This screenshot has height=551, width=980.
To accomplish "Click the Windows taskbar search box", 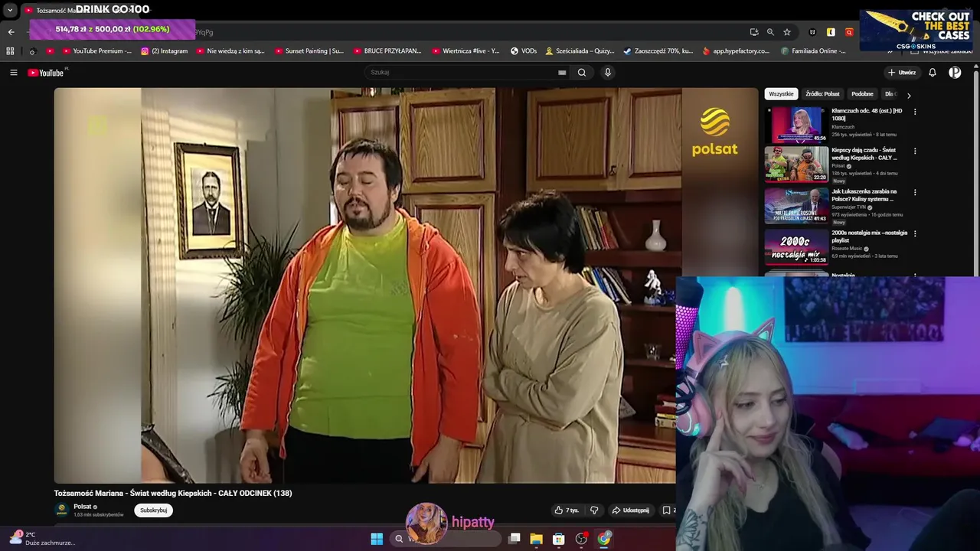I will click(x=446, y=539).
